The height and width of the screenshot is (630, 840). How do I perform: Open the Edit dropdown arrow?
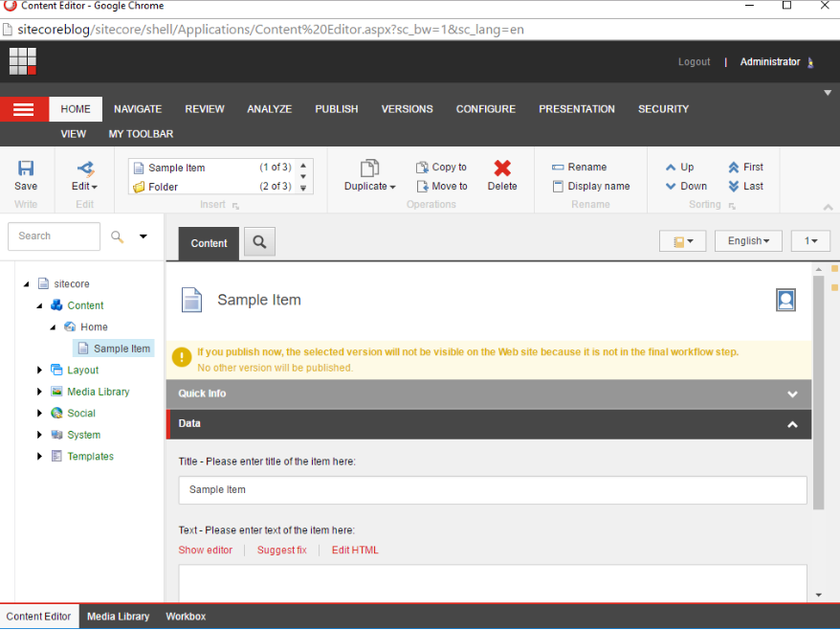click(x=95, y=187)
